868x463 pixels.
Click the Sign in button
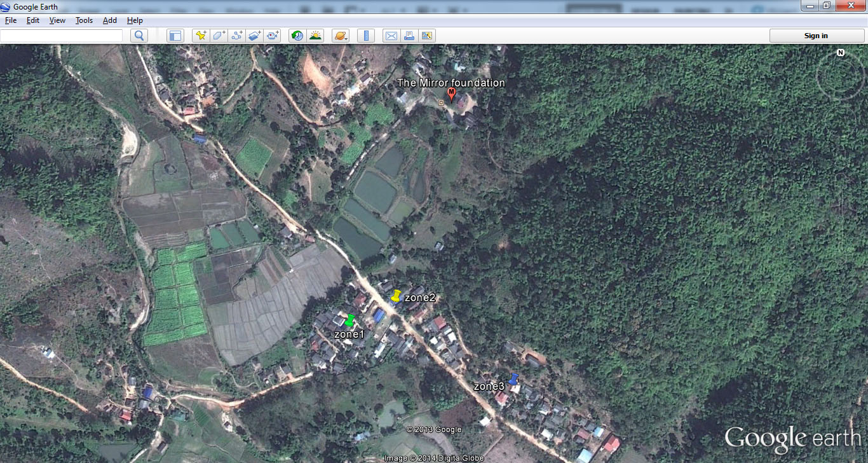816,36
